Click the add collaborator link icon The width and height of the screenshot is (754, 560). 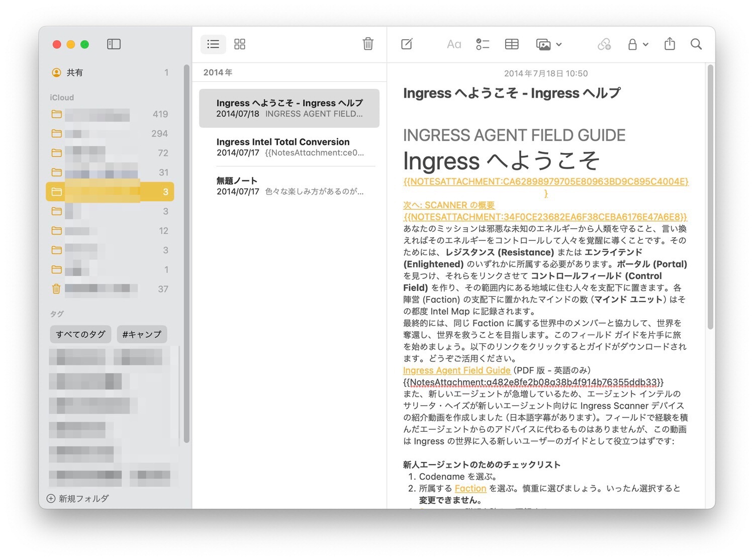coord(604,44)
